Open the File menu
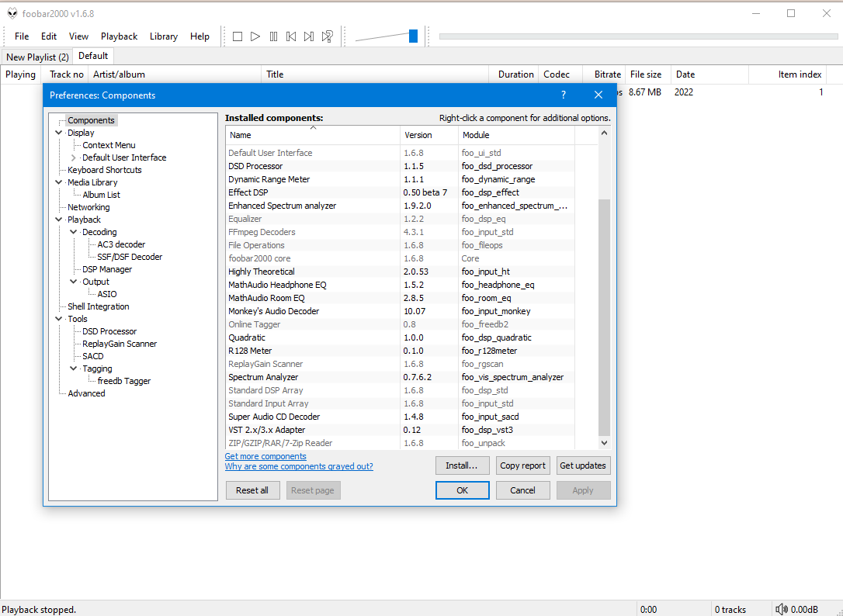843x616 pixels. [x=22, y=36]
